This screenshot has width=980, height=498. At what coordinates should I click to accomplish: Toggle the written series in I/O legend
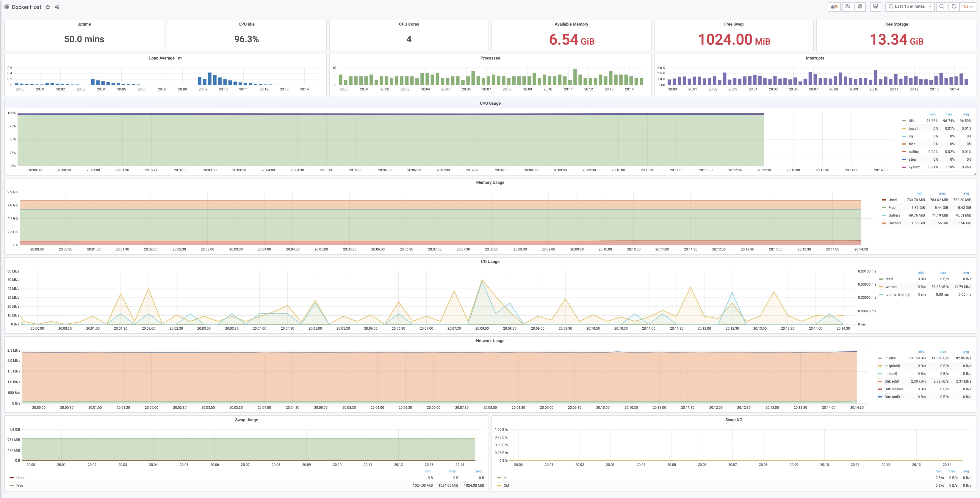890,287
